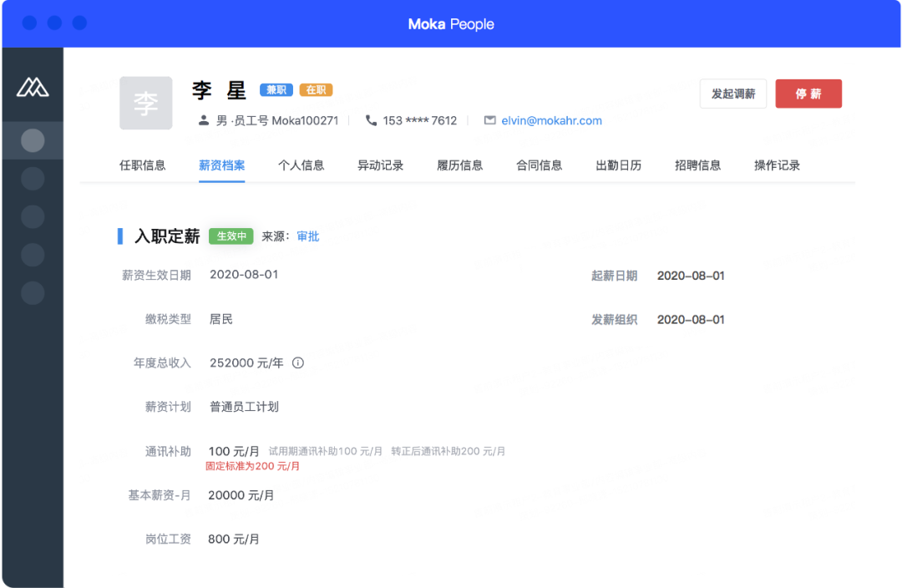Click the phone icon next to 153 **** 7612
Screen dimensions: 902x588
pyautogui.click(x=371, y=119)
